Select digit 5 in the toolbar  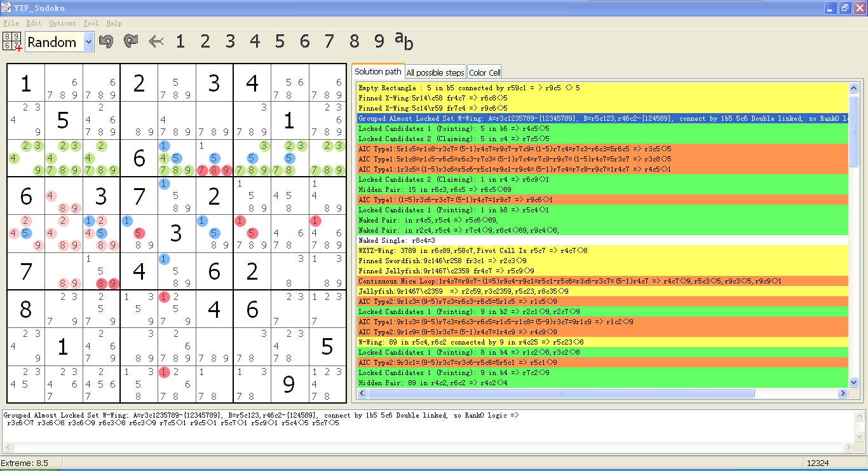click(x=280, y=42)
